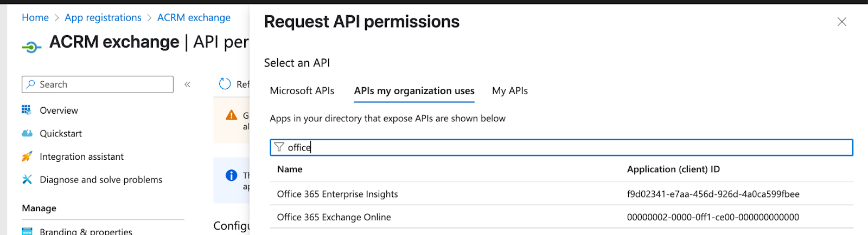Click client ID f9d02341-e7aa-456d-926d-4a0ca599fbee
The image size is (868, 235).
point(713,194)
